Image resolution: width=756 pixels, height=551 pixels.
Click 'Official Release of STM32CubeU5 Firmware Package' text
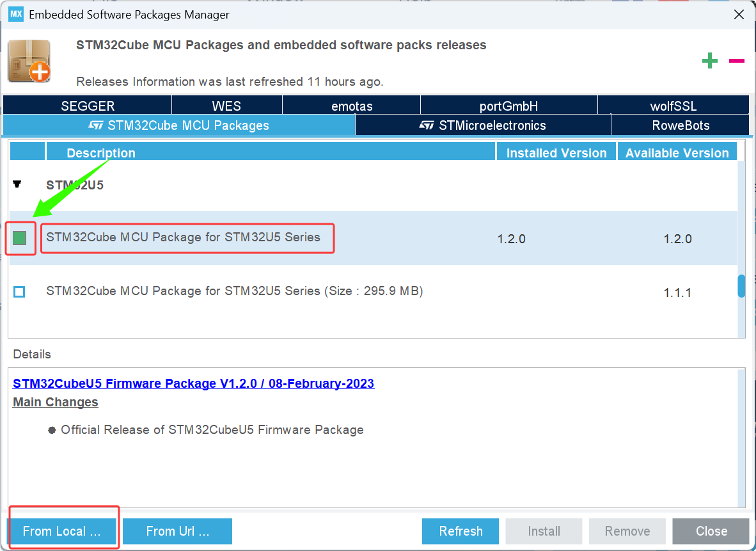pyautogui.click(x=212, y=430)
